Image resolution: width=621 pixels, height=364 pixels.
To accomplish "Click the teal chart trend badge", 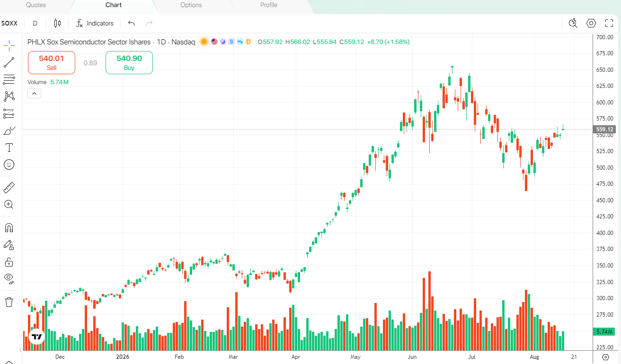I will 240,42.
